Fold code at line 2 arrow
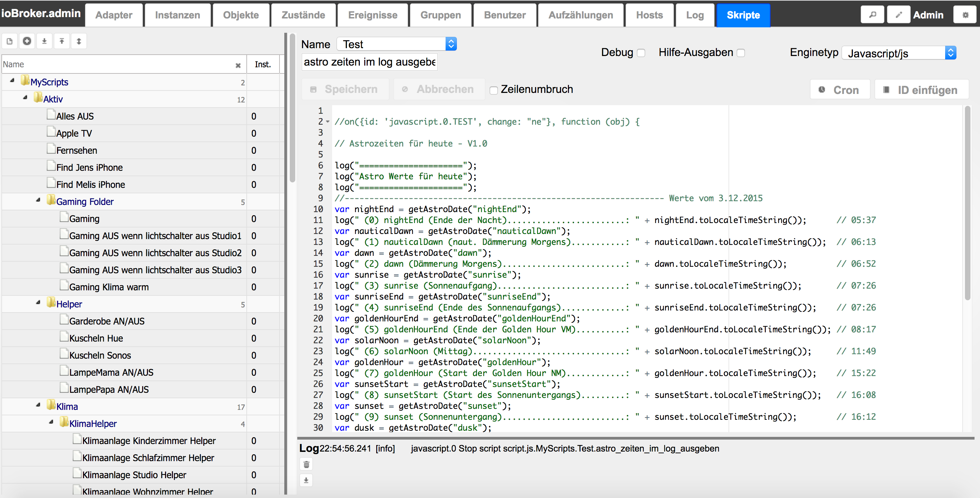 coord(328,122)
